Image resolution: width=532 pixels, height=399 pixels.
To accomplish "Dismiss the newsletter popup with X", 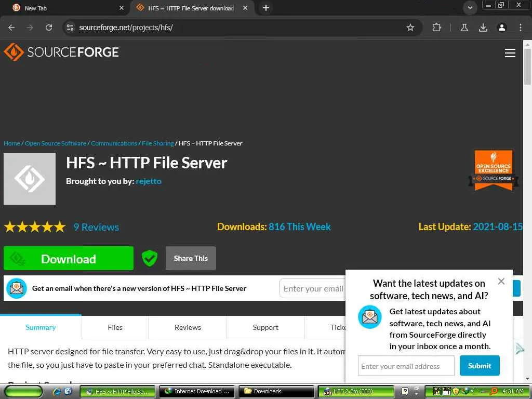I will (x=501, y=281).
